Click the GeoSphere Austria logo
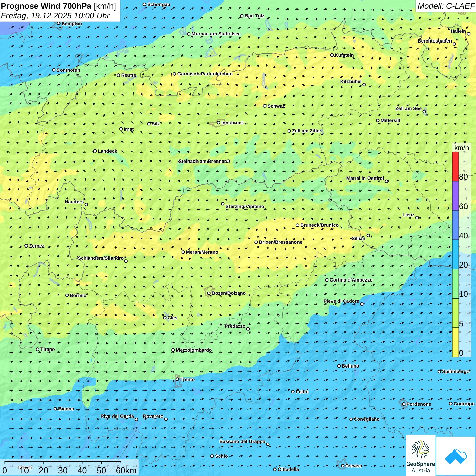Viewport: 476px width, 476px height. (421, 455)
